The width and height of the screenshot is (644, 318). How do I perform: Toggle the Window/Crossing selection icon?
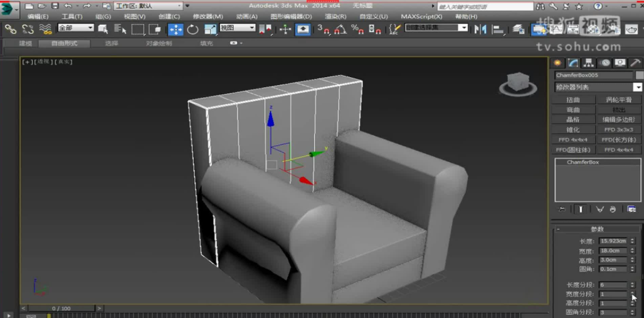[155, 29]
